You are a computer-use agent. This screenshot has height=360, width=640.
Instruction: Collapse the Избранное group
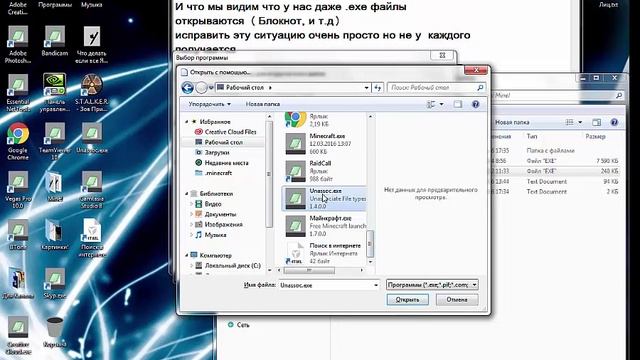tap(187, 122)
